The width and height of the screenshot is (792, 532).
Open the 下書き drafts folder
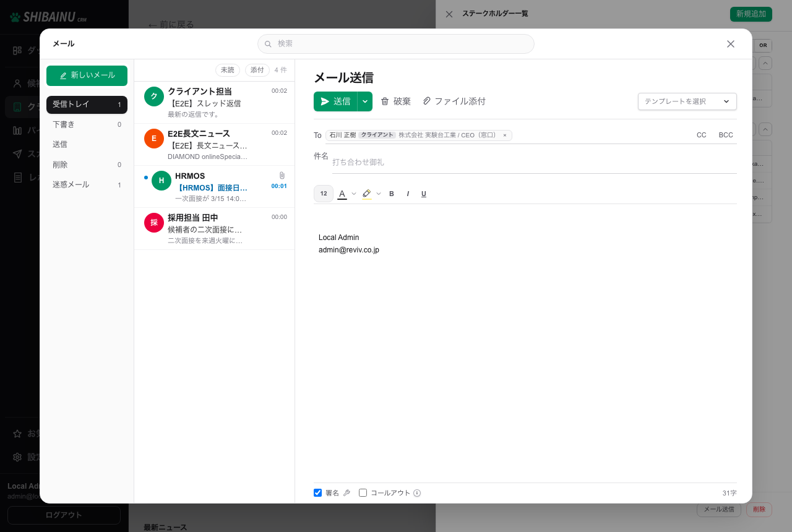click(87, 124)
